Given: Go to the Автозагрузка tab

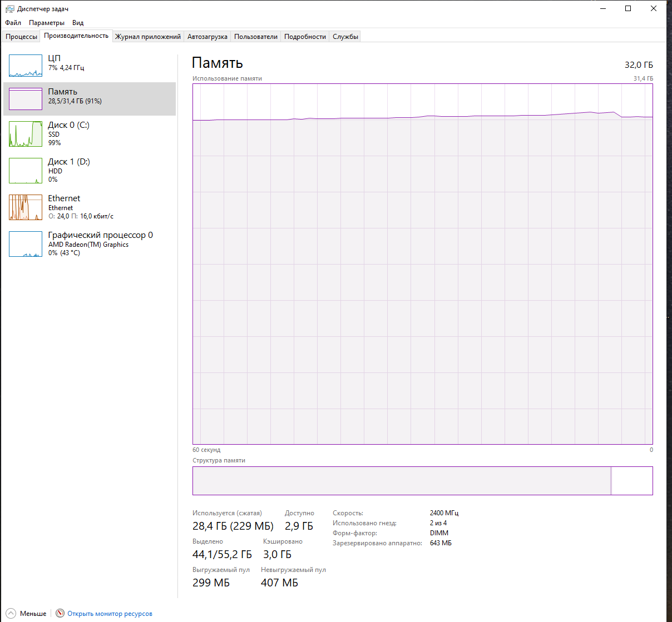Looking at the screenshot, I should [207, 37].
